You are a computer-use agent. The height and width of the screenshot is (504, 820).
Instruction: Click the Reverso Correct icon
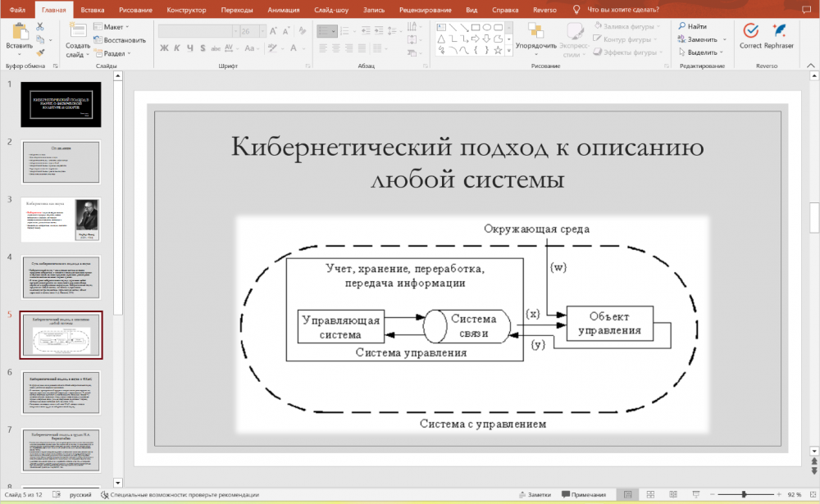tap(749, 30)
